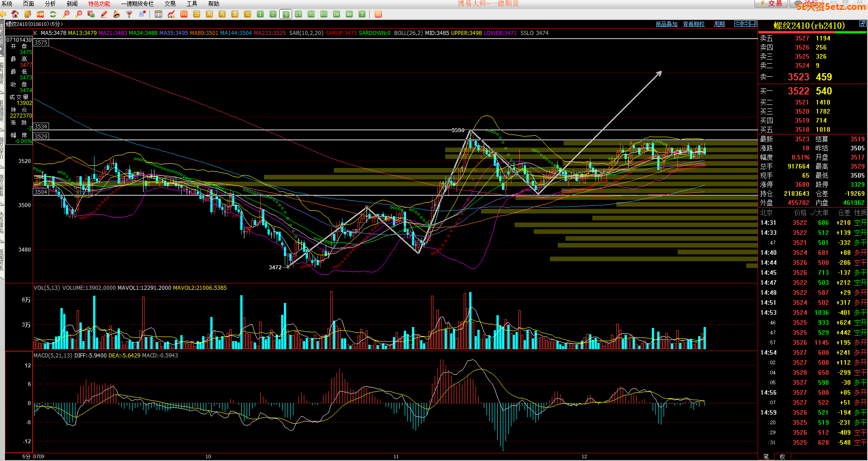
Task: Click the funnel filter icon
Action: click(x=129, y=14)
